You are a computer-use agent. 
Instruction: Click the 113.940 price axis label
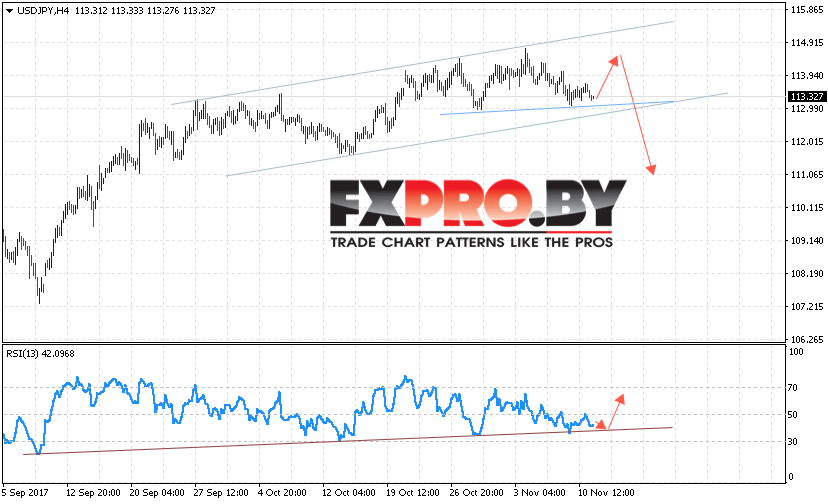tap(807, 76)
